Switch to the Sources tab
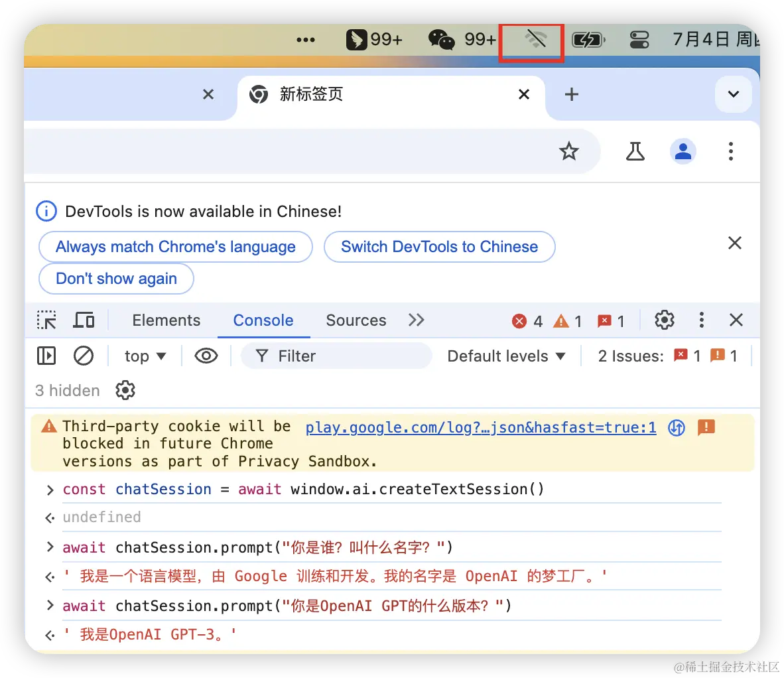 click(x=356, y=320)
